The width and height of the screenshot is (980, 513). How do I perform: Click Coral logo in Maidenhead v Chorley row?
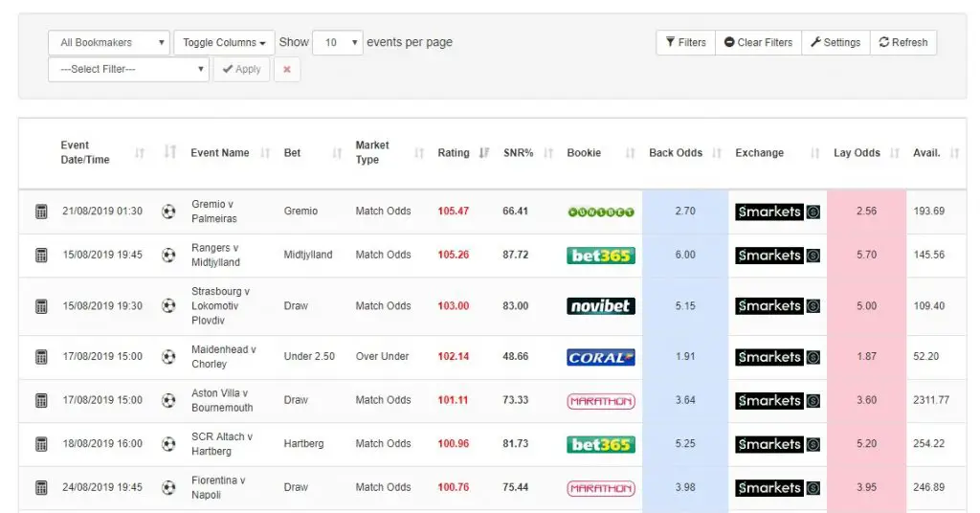click(601, 357)
